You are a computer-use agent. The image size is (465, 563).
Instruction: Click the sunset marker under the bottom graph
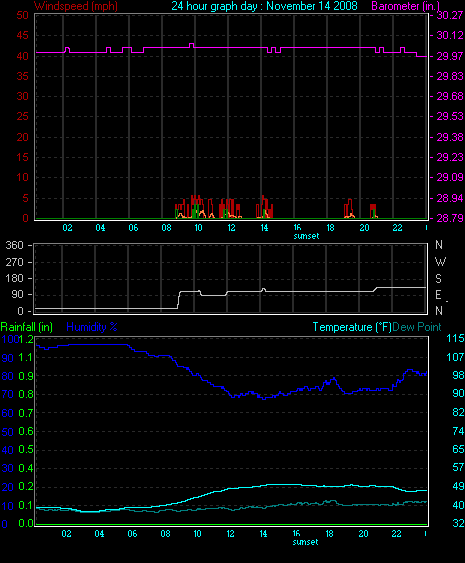305,542
